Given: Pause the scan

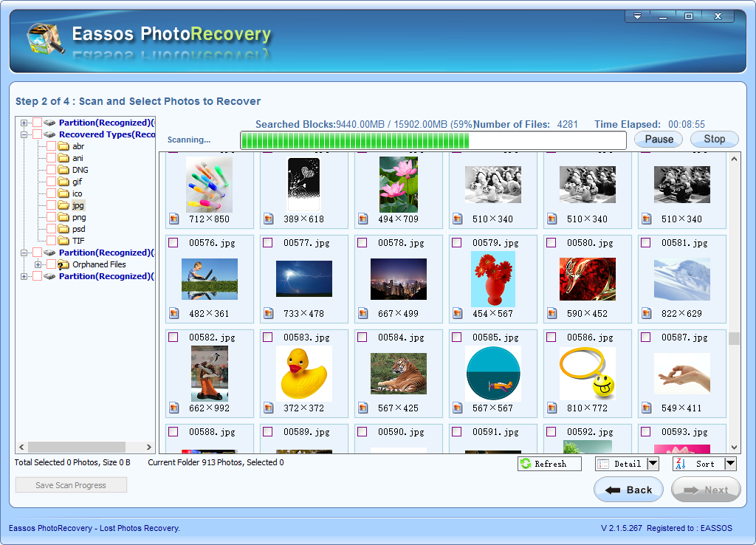Looking at the screenshot, I should click(x=659, y=140).
